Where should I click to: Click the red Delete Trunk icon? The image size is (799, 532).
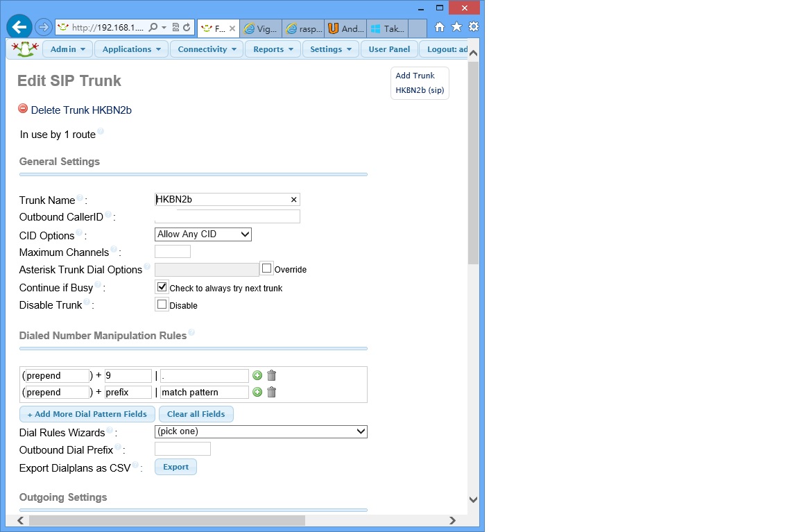23,109
